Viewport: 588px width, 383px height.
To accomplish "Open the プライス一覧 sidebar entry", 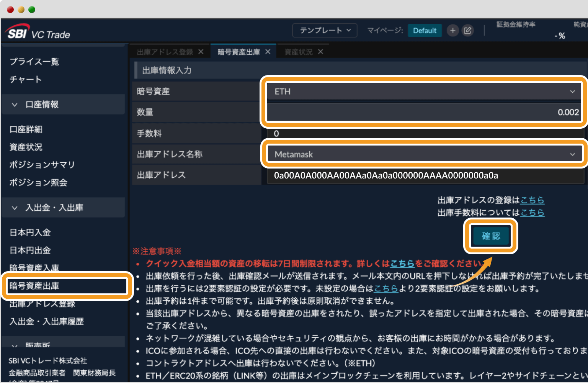I will [x=34, y=61].
